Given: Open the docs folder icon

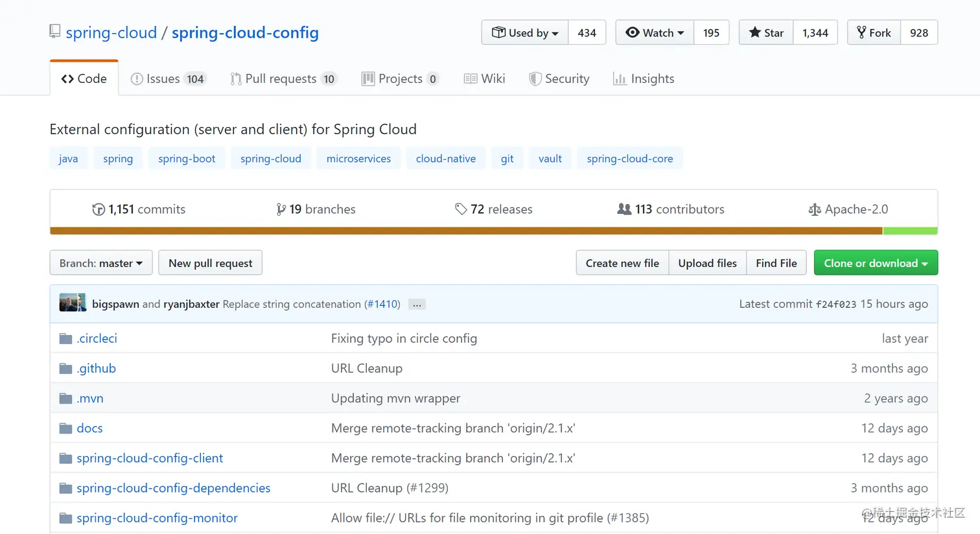Looking at the screenshot, I should (65, 428).
